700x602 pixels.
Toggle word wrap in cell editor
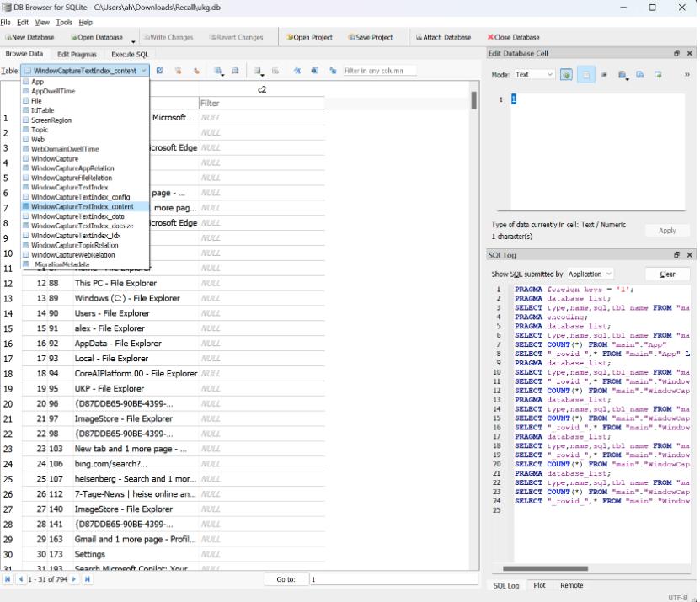(604, 75)
